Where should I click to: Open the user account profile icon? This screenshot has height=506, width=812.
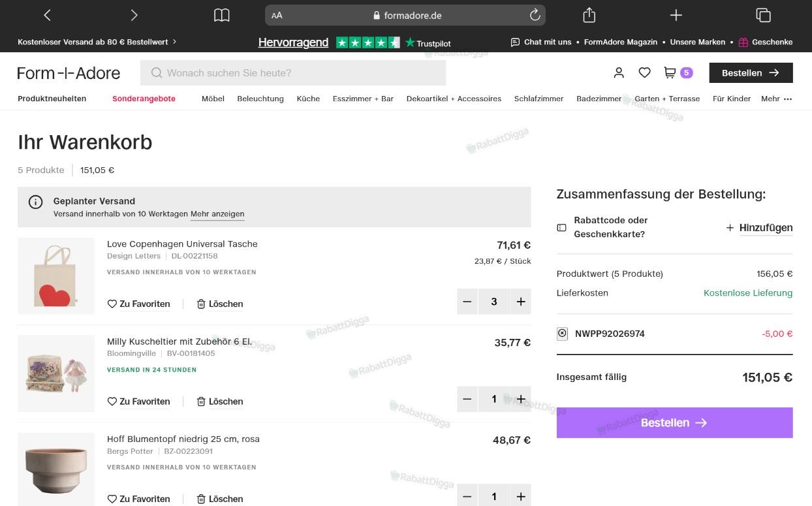[619, 73]
